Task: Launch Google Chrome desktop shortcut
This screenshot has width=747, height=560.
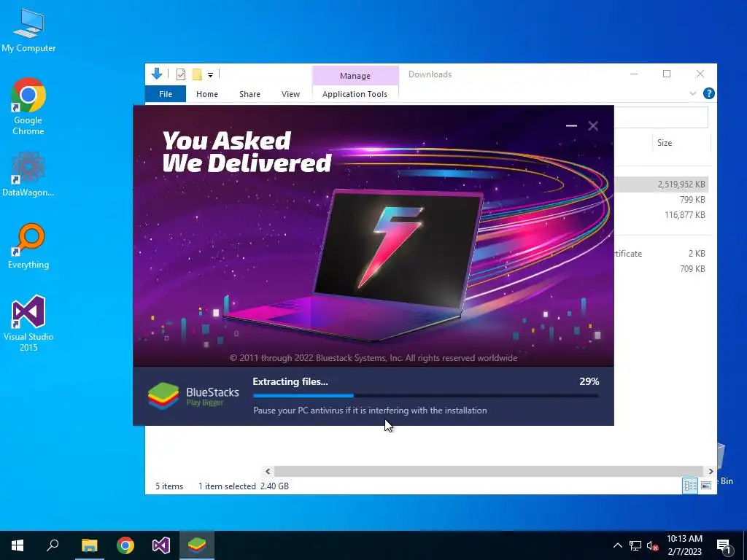Action: click(x=28, y=106)
